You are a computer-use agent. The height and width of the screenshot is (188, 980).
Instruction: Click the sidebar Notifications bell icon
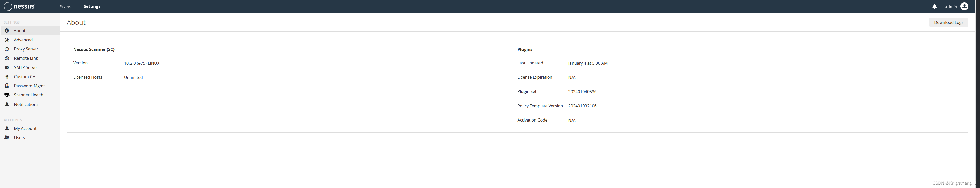7,105
